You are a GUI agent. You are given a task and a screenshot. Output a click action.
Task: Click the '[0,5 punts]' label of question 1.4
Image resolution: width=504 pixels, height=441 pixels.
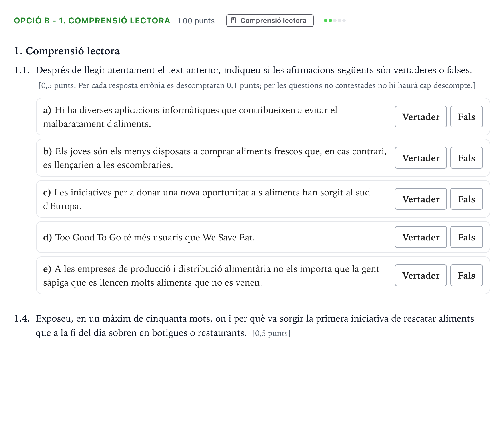(271, 333)
